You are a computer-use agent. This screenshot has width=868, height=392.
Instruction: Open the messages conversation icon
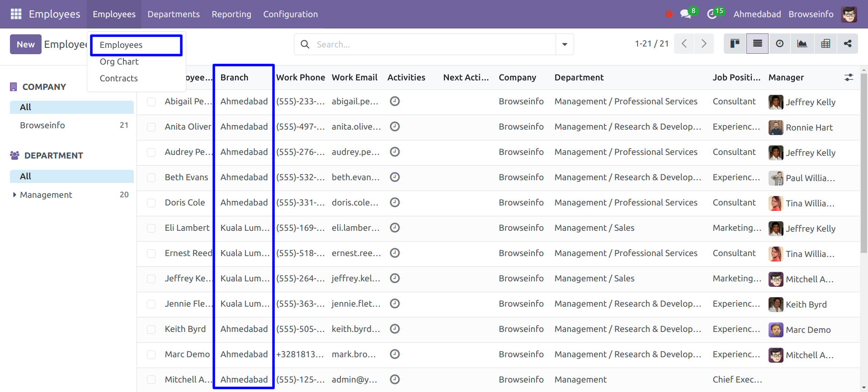point(686,14)
